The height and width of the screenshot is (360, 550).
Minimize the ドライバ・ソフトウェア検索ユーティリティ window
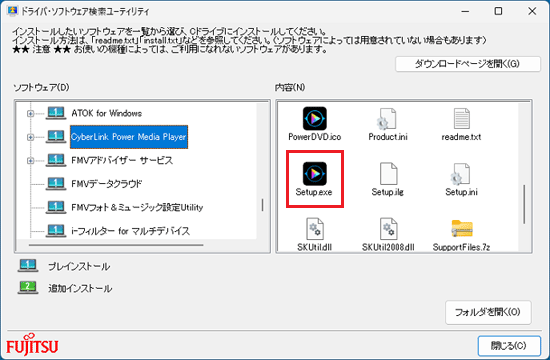[465, 11]
